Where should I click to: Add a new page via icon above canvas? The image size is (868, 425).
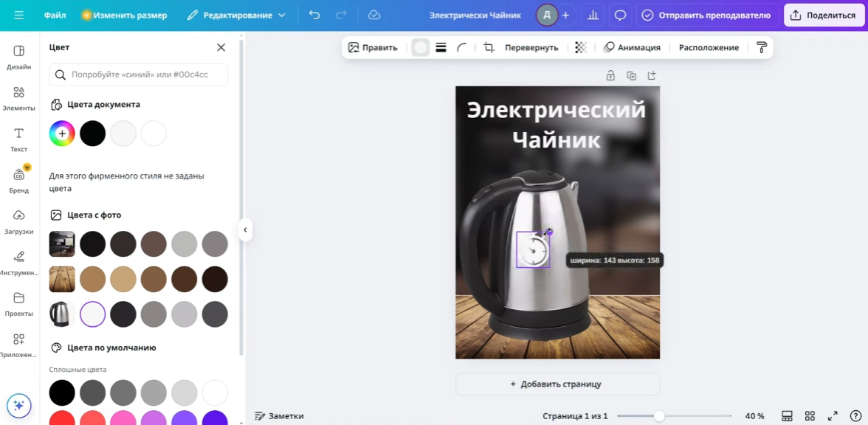(x=652, y=75)
